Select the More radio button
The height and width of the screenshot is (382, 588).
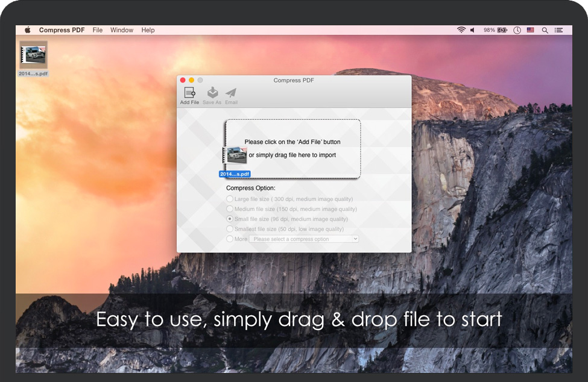(x=230, y=239)
